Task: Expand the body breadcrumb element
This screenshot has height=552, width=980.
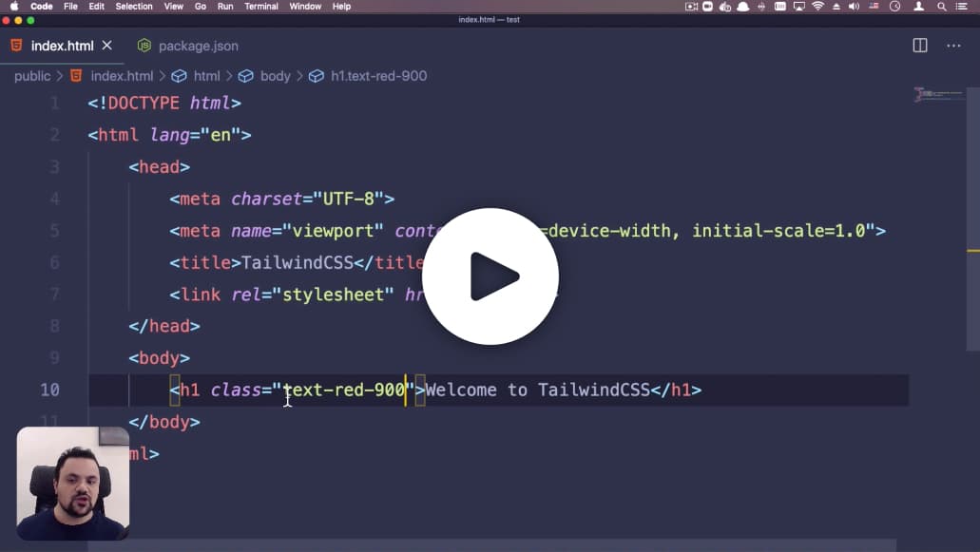Action: point(275,76)
